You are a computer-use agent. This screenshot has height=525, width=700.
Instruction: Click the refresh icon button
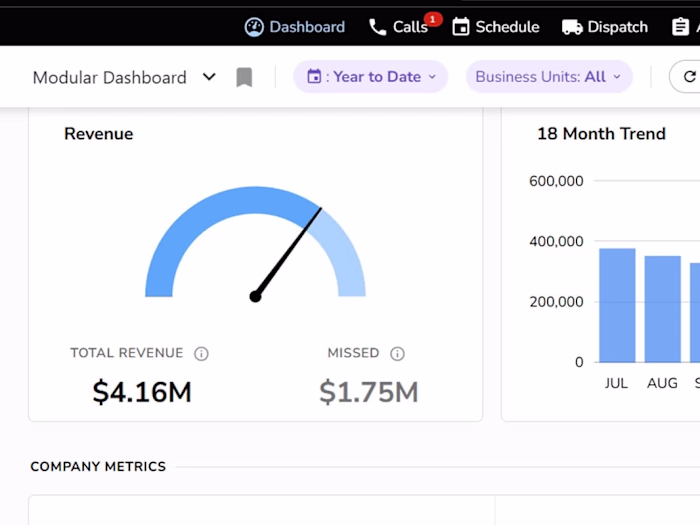click(x=689, y=77)
